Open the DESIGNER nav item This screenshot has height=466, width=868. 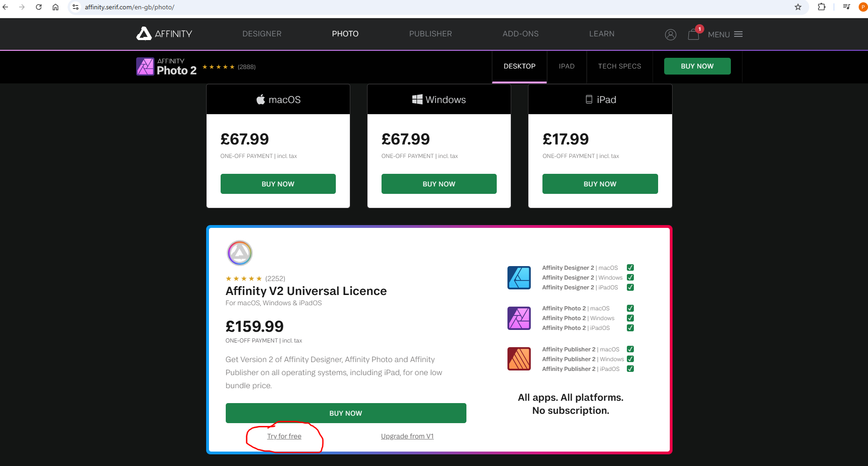coord(262,34)
